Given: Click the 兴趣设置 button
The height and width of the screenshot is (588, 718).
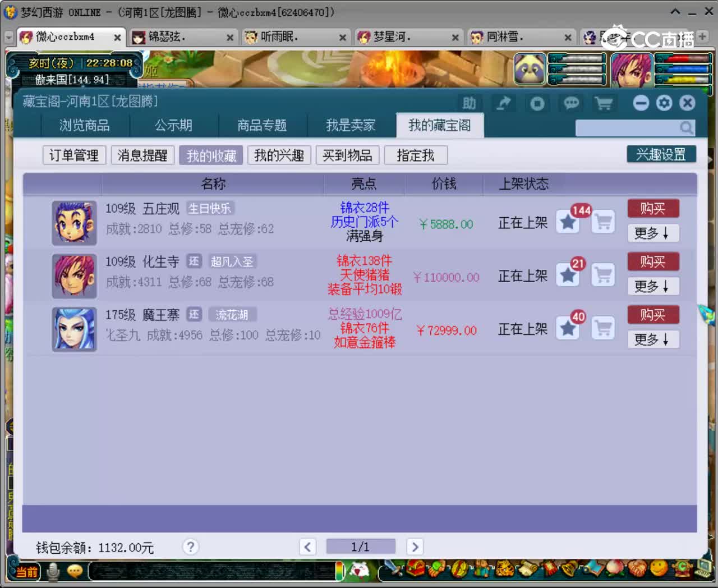Looking at the screenshot, I should pos(661,154).
